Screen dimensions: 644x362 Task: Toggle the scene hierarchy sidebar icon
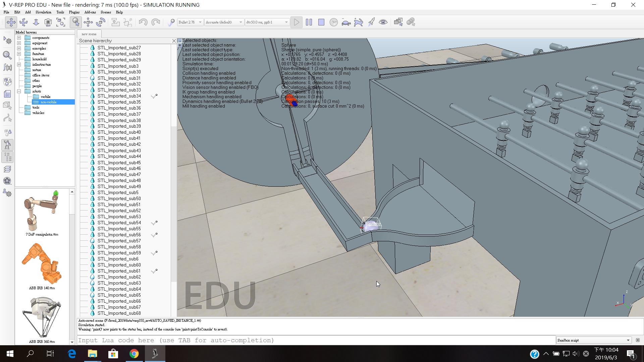click(7, 157)
